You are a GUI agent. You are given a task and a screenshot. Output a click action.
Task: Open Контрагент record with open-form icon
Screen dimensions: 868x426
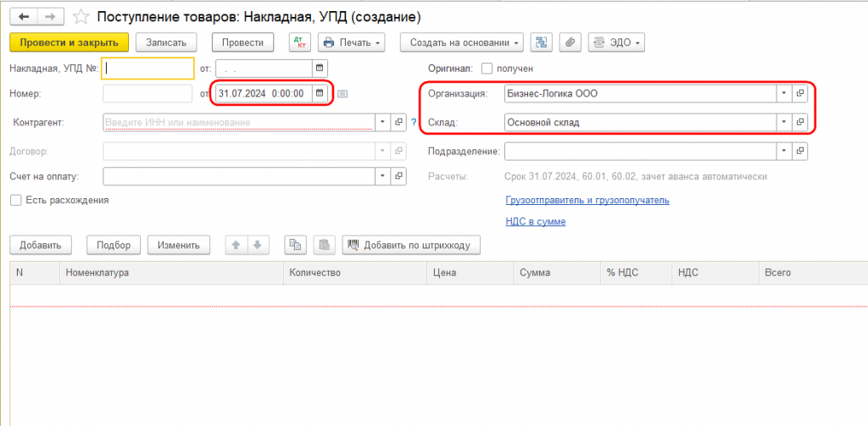point(398,122)
